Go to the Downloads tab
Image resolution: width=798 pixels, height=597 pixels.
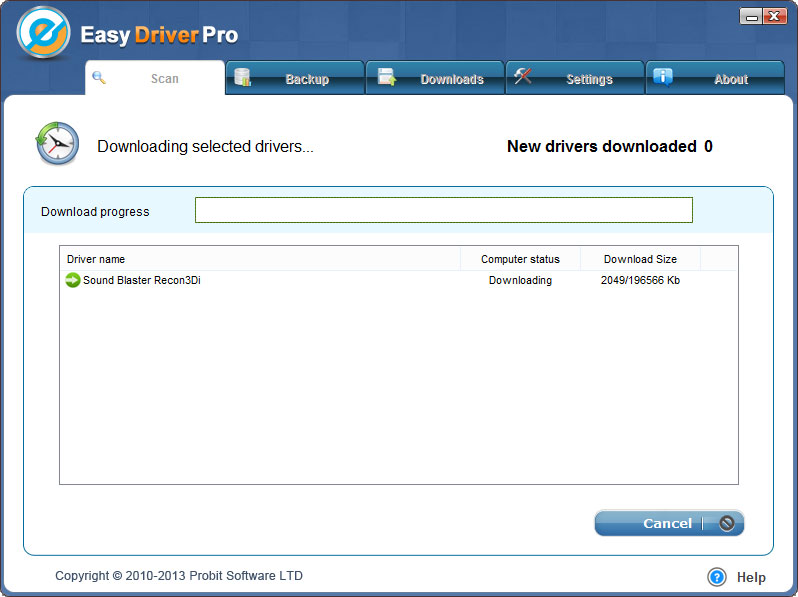pos(435,78)
